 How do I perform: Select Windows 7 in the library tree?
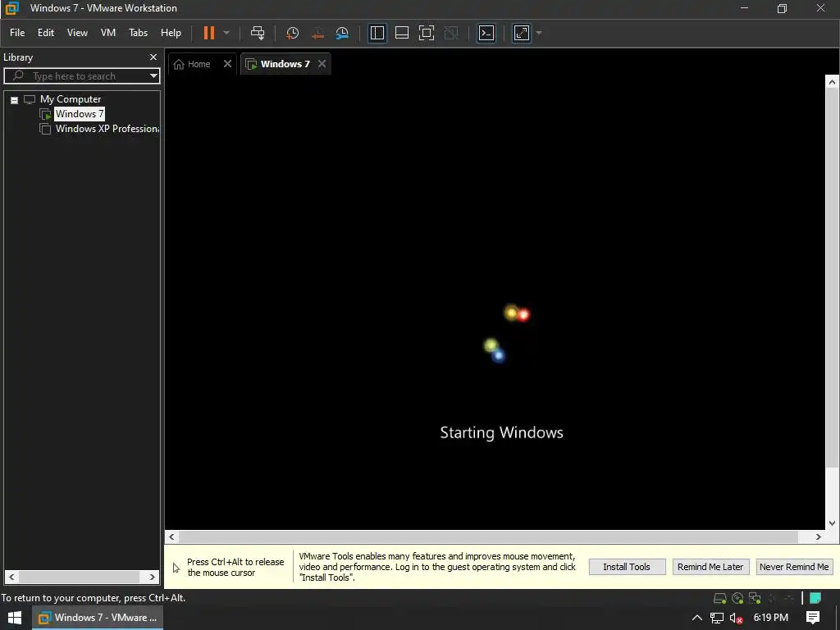(x=80, y=113)
